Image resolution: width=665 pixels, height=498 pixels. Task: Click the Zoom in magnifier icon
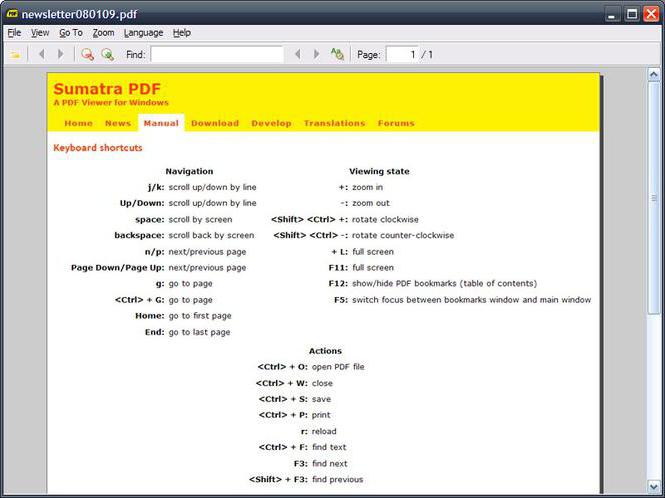coord(108,54)
